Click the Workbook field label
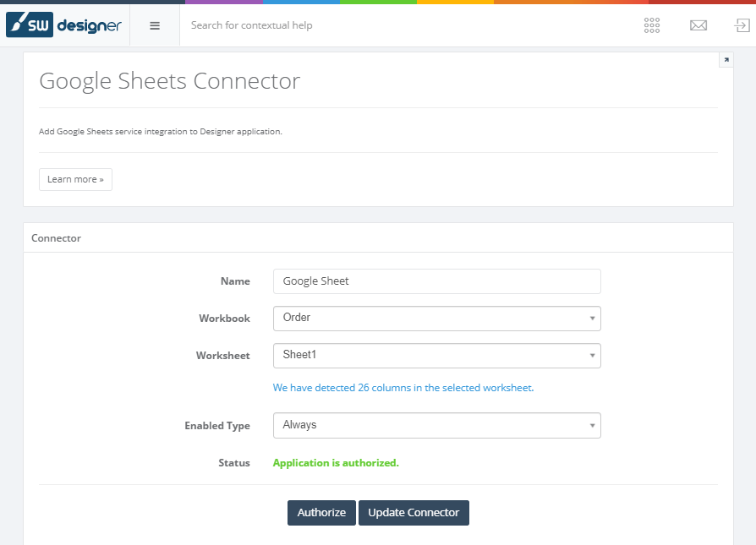Image resolution: width=756 pixels, height=545 pixels. 224,319
